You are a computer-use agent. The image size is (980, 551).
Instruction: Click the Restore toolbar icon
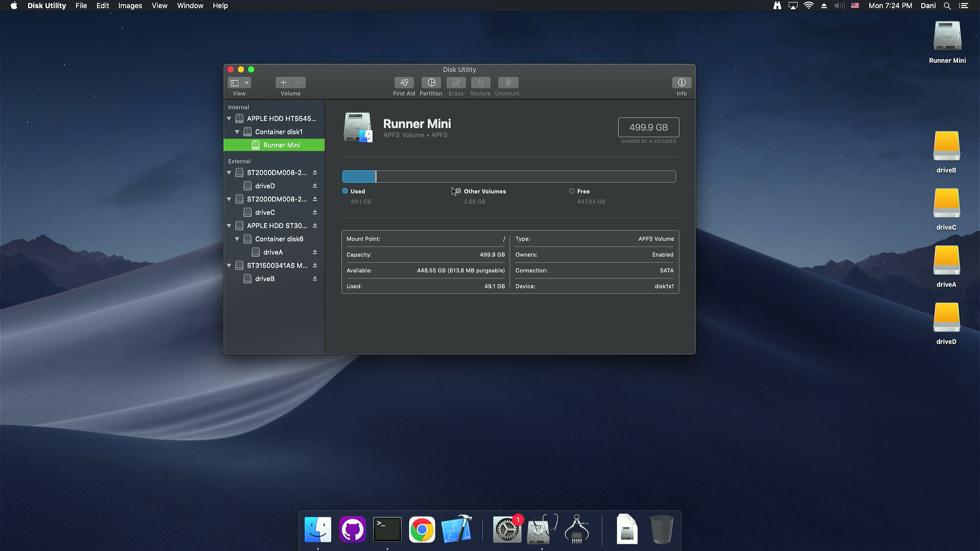point(480,83)
